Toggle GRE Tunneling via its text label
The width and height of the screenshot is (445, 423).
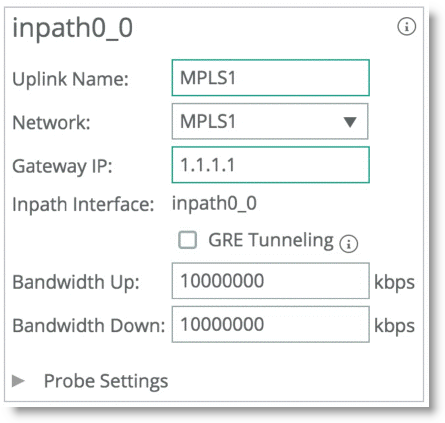271,240
